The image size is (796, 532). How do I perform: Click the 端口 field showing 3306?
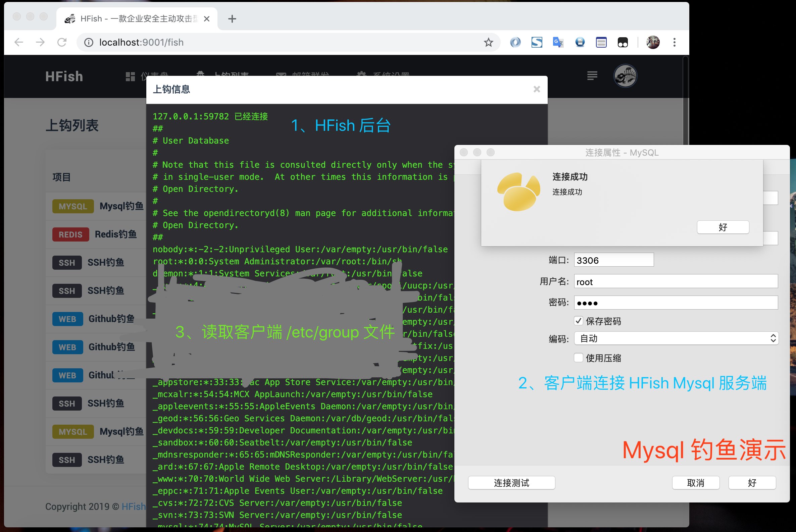pos(614,260)
